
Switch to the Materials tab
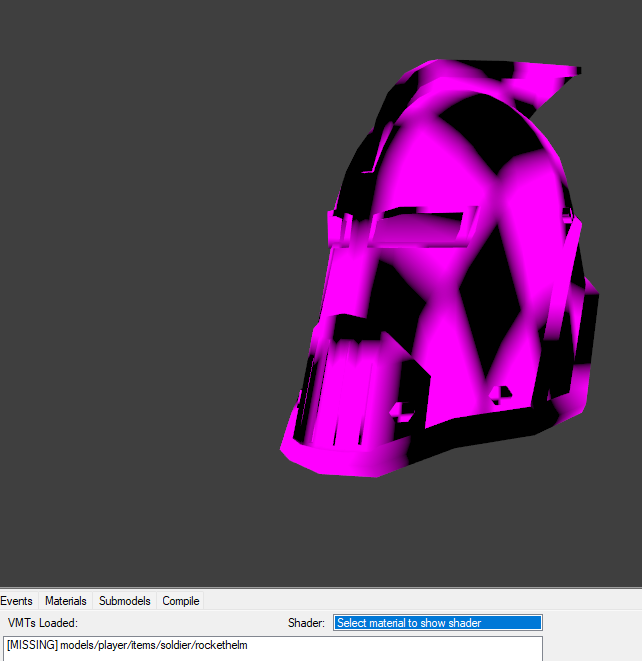pos(66,601)
